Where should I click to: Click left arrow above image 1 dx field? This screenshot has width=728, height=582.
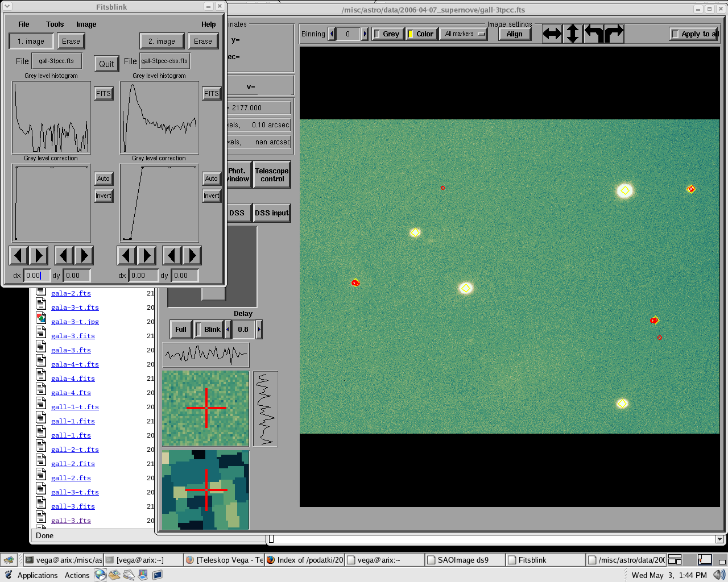[19, 256]
